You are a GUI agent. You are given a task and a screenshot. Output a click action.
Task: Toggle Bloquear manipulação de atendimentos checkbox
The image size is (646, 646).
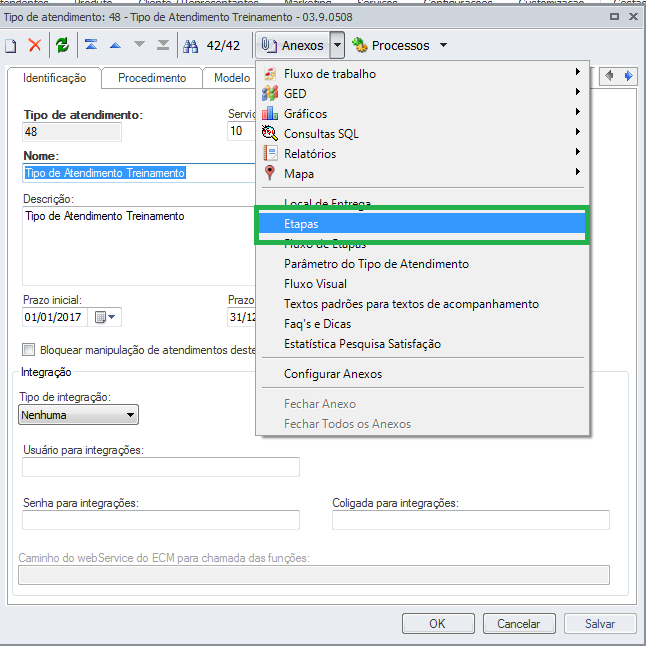(28, 350)
